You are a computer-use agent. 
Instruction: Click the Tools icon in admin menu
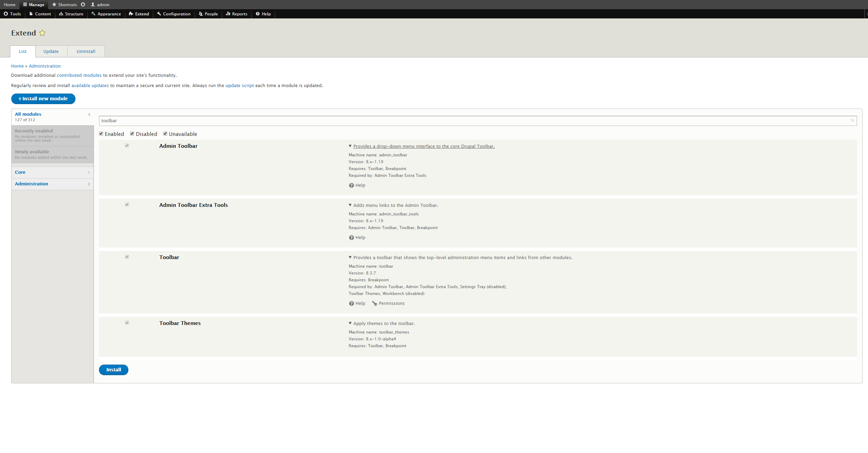(6, 14)
